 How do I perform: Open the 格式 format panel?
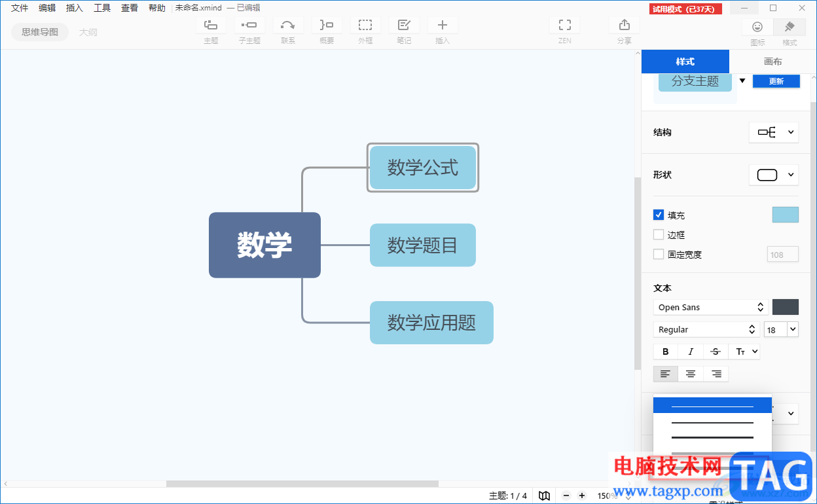pyautogui.click(x=790, y=27)
